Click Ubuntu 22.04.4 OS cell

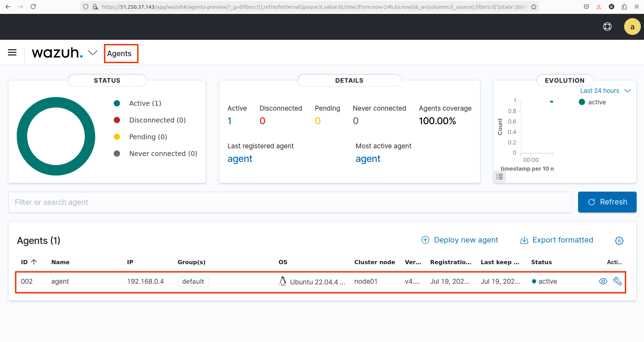(312, 282)
